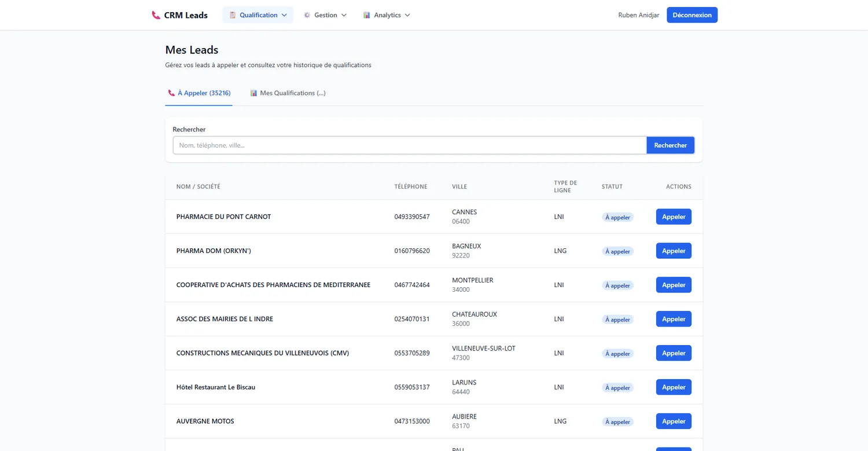868x451 pixels.
Task: Select AUVERGNE MOTOS name
Action: tap(205, 421)
